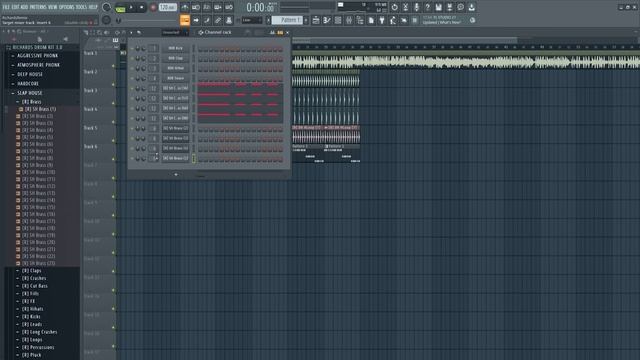Toggle the orange graph editor icon in Channel rack
This screenshot has height=360, width=640.
[280, 32]
